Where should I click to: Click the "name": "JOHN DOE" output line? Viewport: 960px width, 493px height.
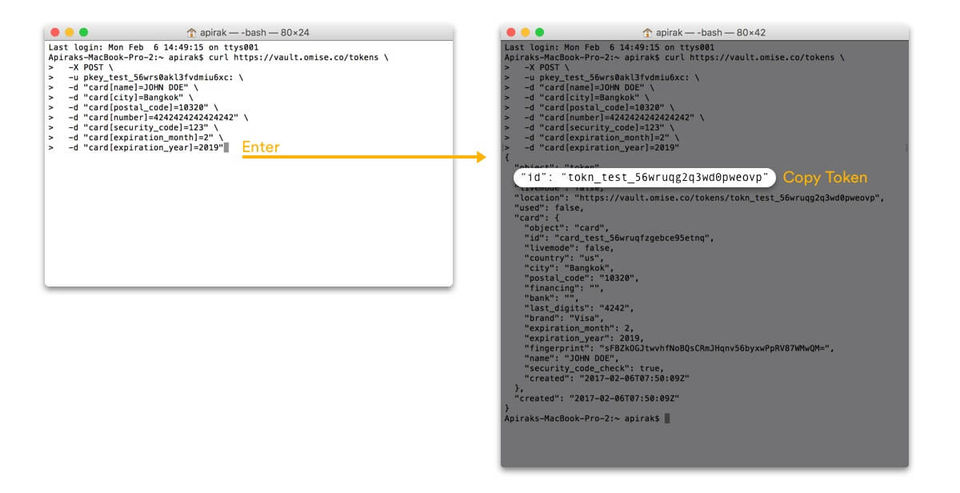(x=571, y=358)
